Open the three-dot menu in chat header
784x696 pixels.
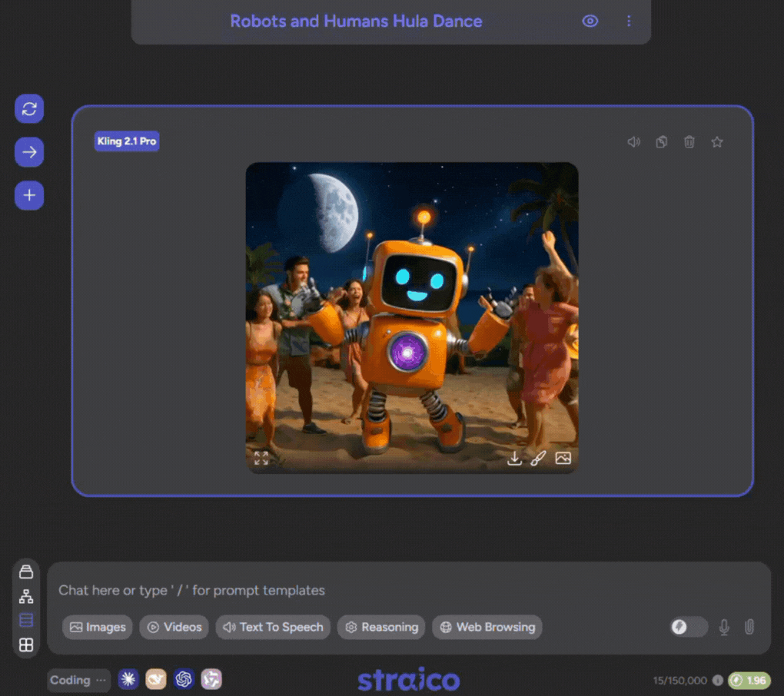629,21
